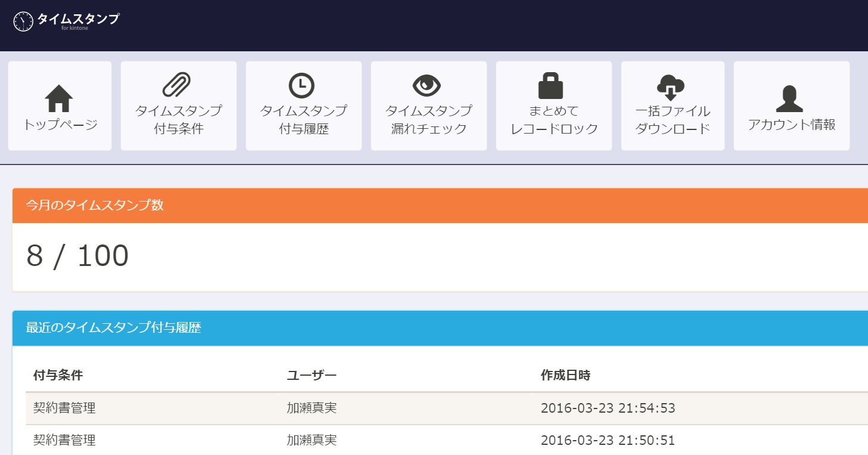Click 契約書管理 in the 21:50:51 row

pos(64,440)
